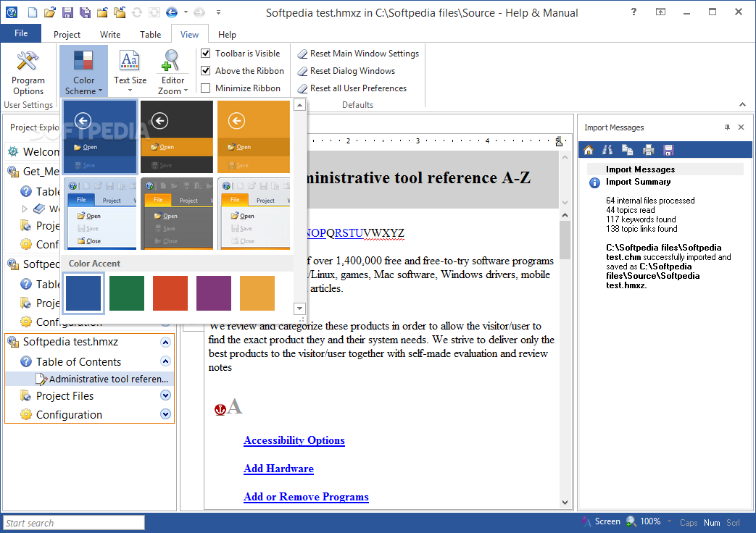Click the Start search input field

point(74,523)
